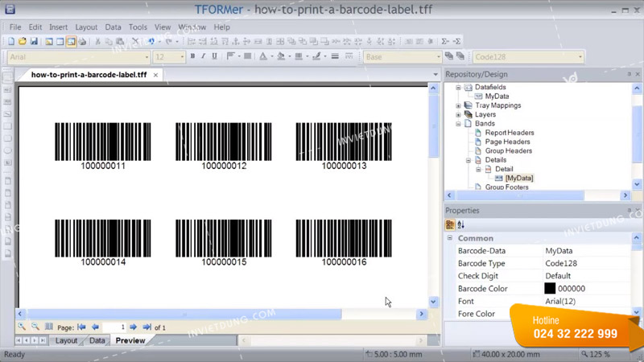Open the Code128 barcode type dropdown
Viewport: 644px width, 362px height.
click(580, 57)
